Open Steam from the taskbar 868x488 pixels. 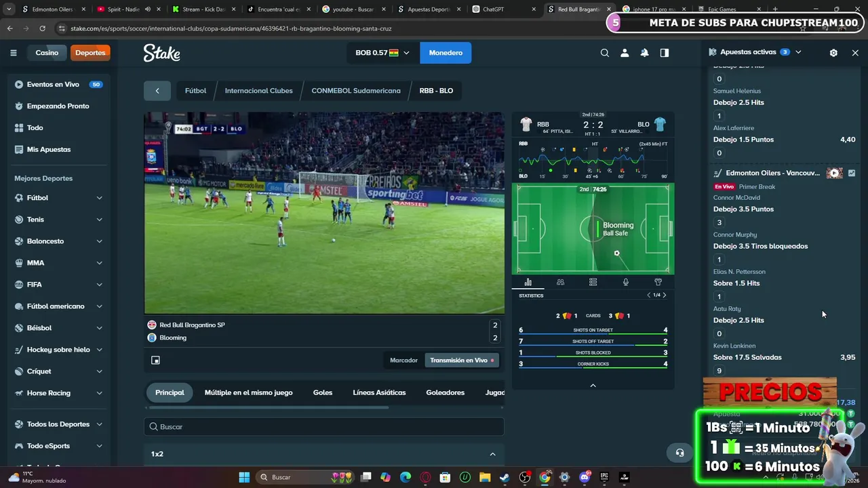505,477
